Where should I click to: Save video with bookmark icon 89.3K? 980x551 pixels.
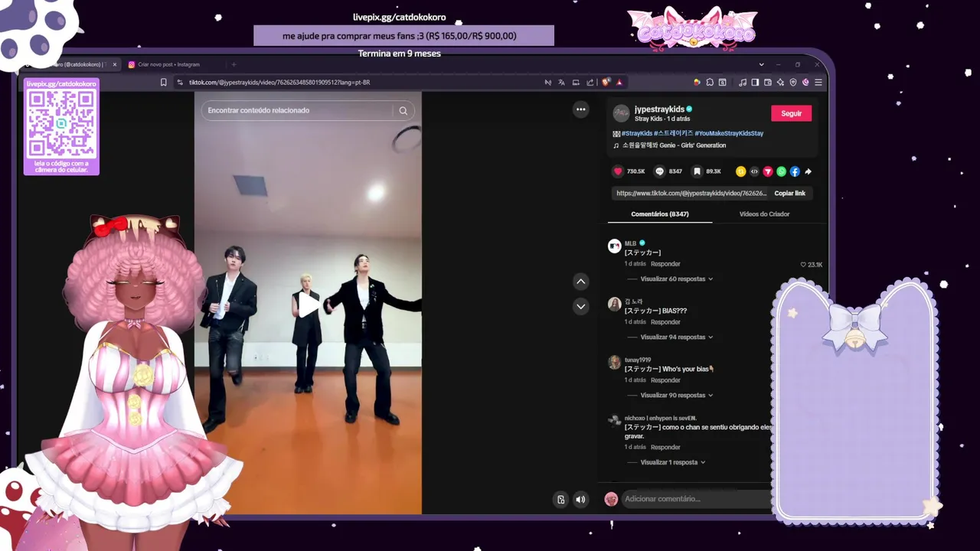pyautogui.click(x=697, y=171)
